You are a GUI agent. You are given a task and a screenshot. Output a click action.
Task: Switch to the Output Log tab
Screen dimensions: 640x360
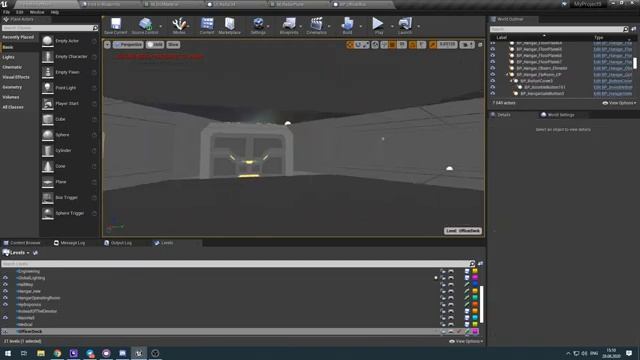point(118,243)
